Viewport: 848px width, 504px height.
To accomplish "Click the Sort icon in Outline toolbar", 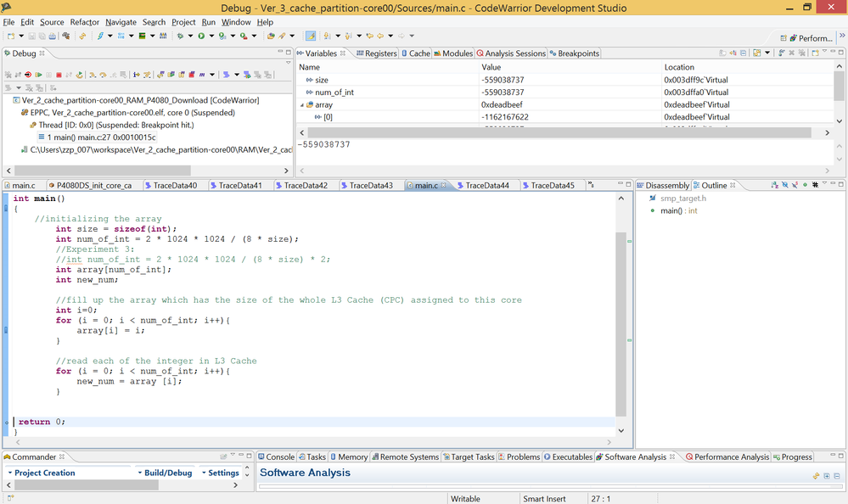I will (x=773, y=185).
